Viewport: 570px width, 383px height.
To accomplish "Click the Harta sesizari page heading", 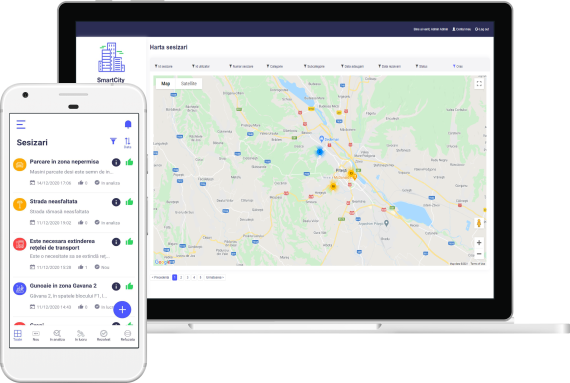I will (168, 47).
